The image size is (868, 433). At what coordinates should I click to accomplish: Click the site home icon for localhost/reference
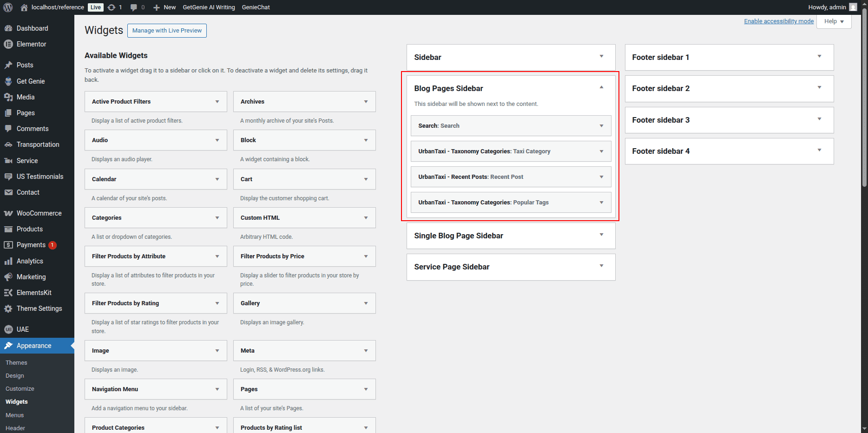pos(24,7)
